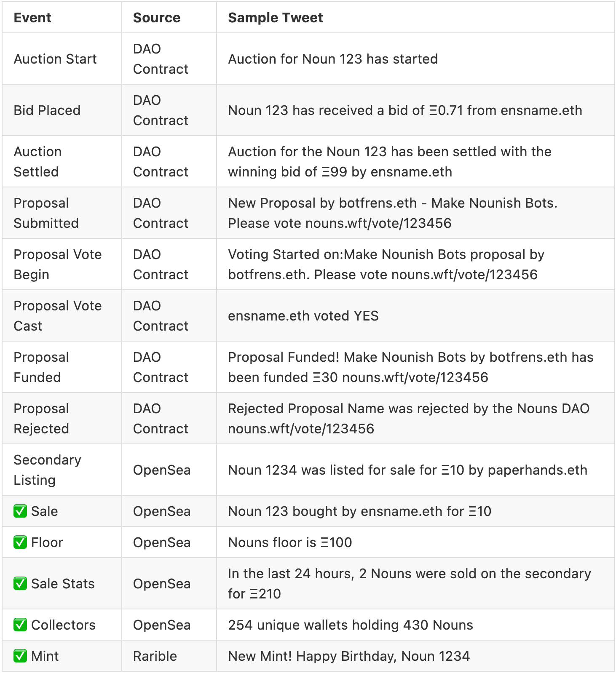
Task: Click the Source column header
Action: pyautogui.click(x=156, y=18)
